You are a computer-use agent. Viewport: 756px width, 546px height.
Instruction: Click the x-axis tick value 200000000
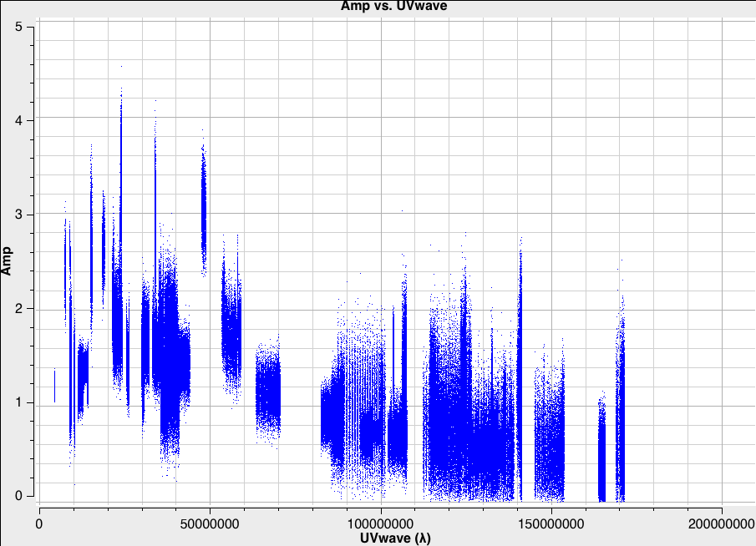(x=721, y=523)
